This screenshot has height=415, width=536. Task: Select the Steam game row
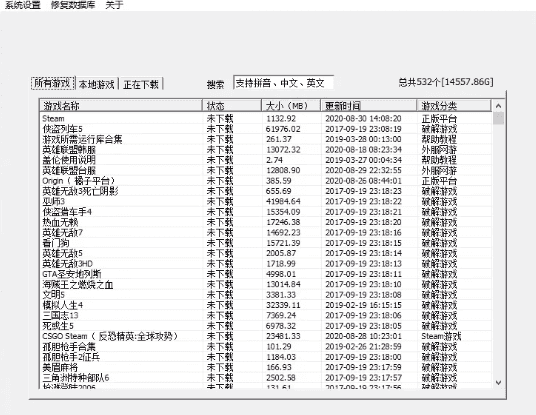[266, 119]
